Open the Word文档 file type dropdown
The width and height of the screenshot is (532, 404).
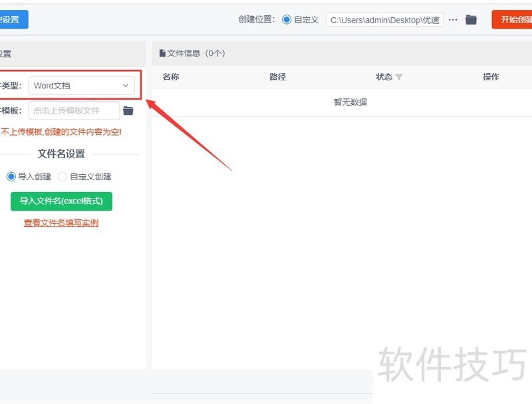coord(80,86)
